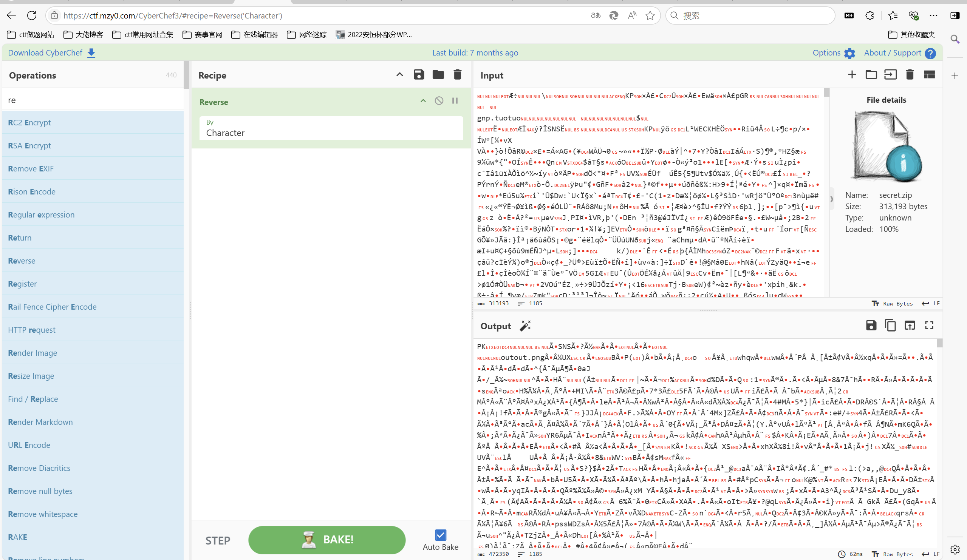Click Download CyberChef link
The image size is (967, 560).
[x=45, y=53]
